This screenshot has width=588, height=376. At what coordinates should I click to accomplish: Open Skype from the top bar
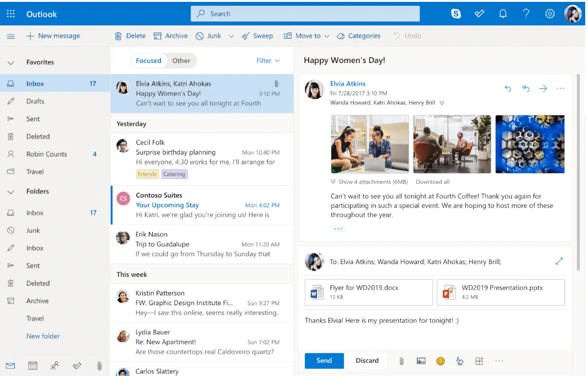pyautogui.click(x=456, y=14)
